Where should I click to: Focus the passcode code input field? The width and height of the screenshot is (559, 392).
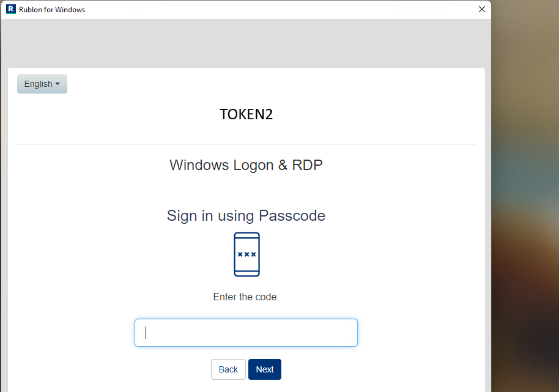click(246, 333)
